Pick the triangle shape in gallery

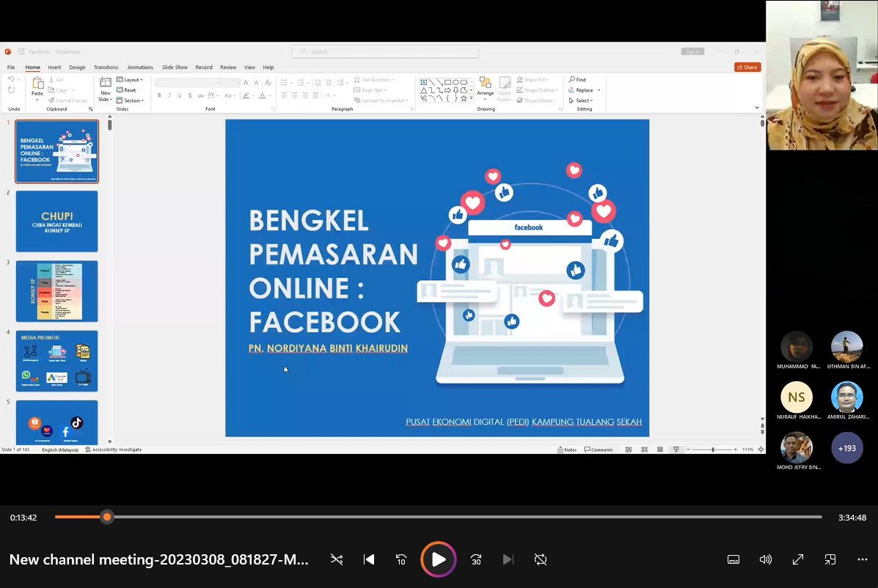[x=424, y=90]
